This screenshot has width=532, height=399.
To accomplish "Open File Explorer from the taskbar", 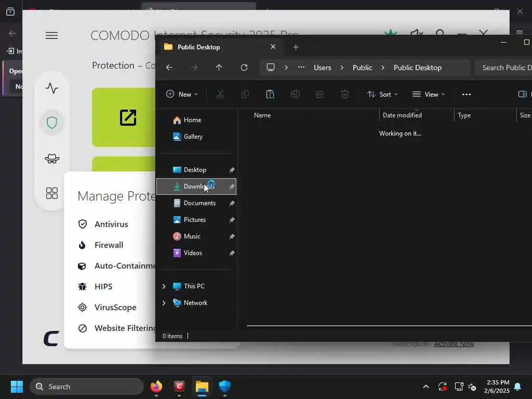I will (202, 387).
